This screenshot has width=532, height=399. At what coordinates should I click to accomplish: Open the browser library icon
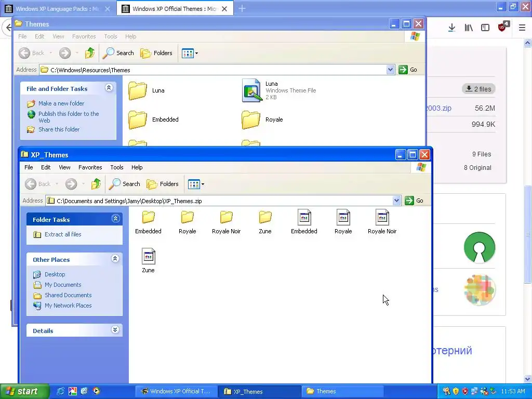coord(469,28)
